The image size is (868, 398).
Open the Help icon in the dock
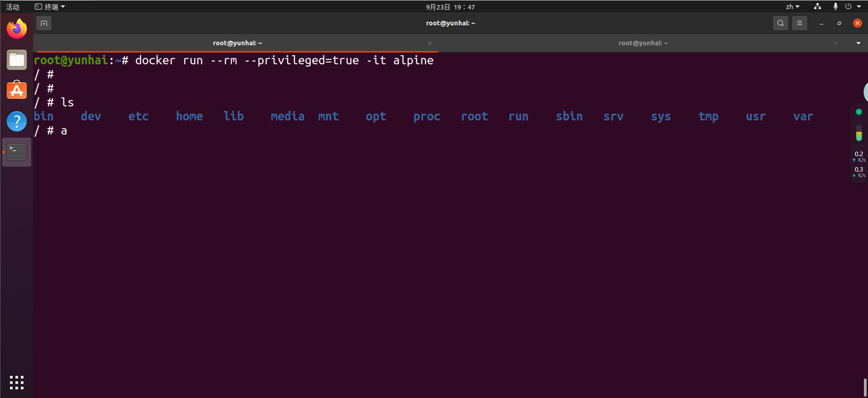point(17,121)
